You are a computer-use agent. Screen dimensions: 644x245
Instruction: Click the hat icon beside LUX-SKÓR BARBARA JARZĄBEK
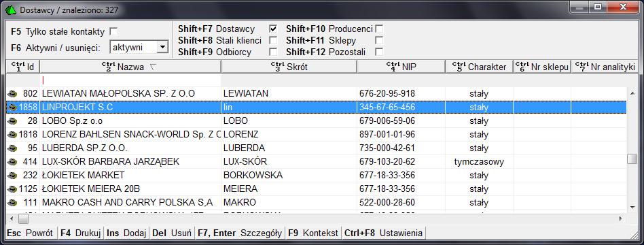pyautogui.click(x=12, y=162)
